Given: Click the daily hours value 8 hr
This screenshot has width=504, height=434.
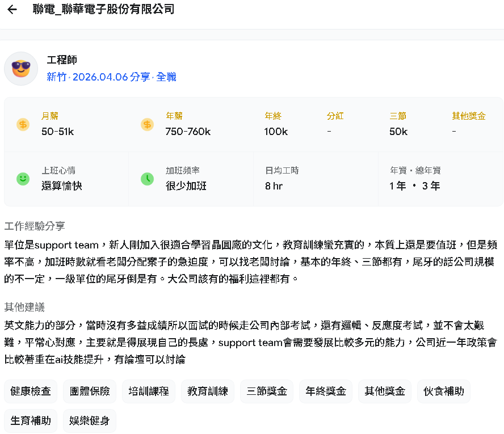Looking at the screenshot, I should [x=274, y=186].
